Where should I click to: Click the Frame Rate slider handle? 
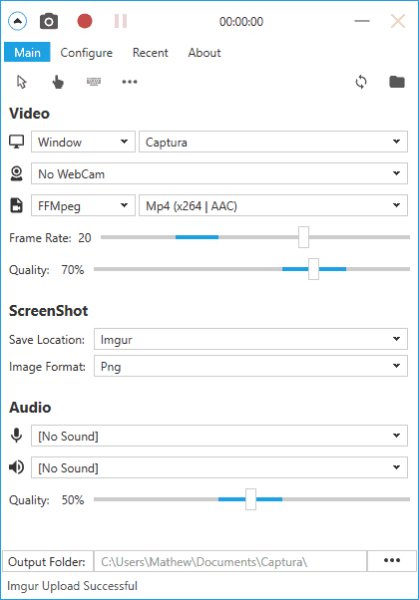click(x=303, y=237)
